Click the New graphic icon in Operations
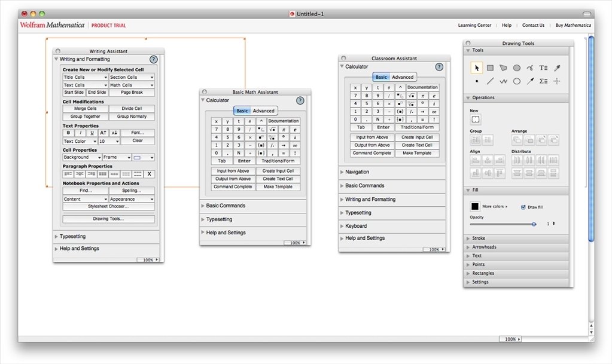The image size is (612, 364). (x=476, y=120)
